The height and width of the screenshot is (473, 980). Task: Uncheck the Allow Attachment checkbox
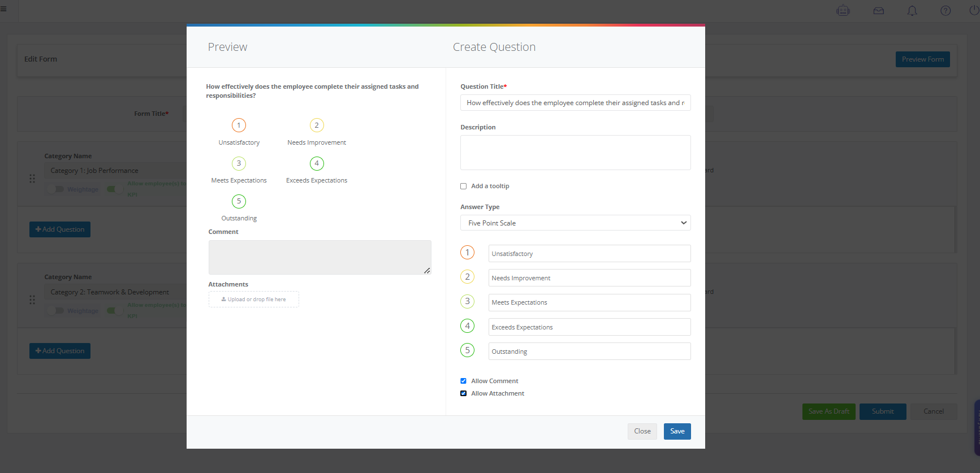(x=463, y=393)
